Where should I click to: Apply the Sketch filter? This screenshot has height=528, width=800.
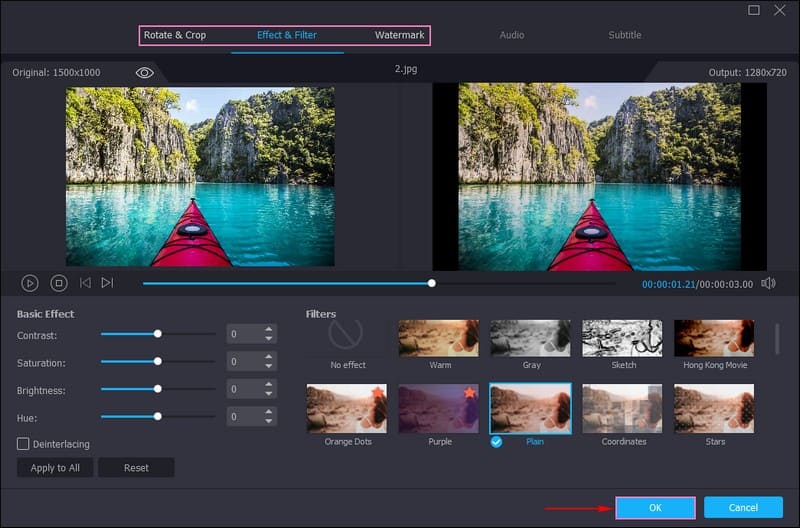tap(623, 338)
